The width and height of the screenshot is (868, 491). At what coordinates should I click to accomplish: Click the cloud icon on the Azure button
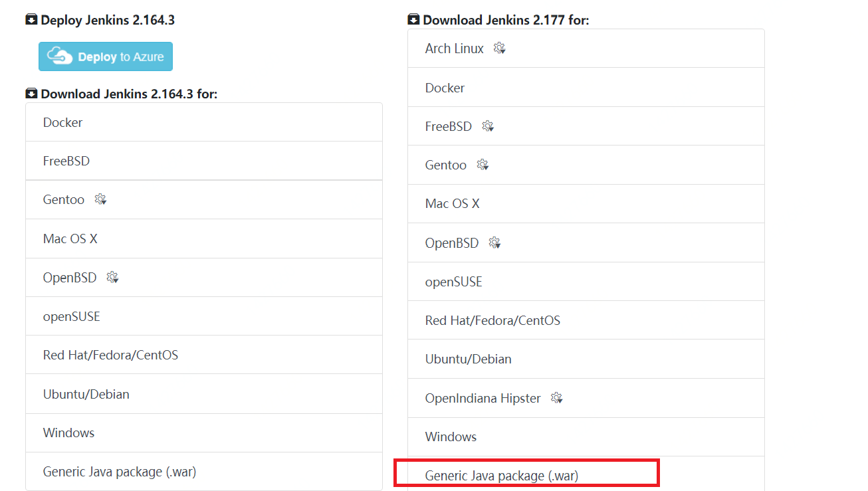pyautogui.click(x=60, y=56)
